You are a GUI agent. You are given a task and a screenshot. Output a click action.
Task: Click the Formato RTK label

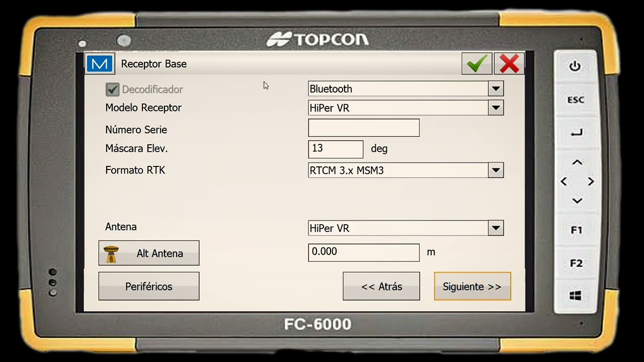click(135, 170)
